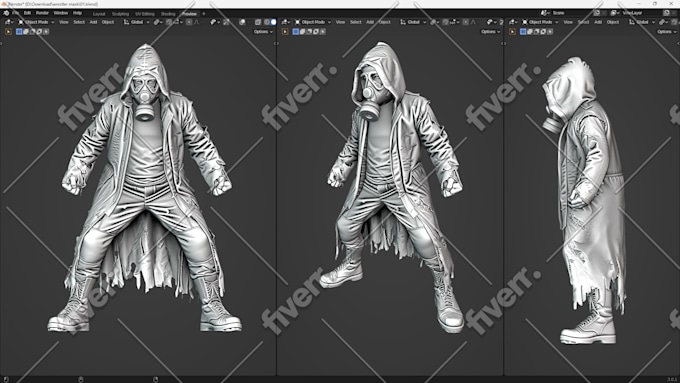
Task: Switch to the Shading workspace tab
Action: coord(168,14)
